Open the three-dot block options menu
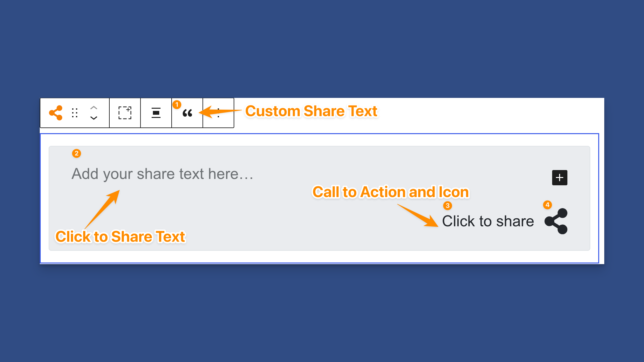Screen dimensions: 644x362 [218, 113]
